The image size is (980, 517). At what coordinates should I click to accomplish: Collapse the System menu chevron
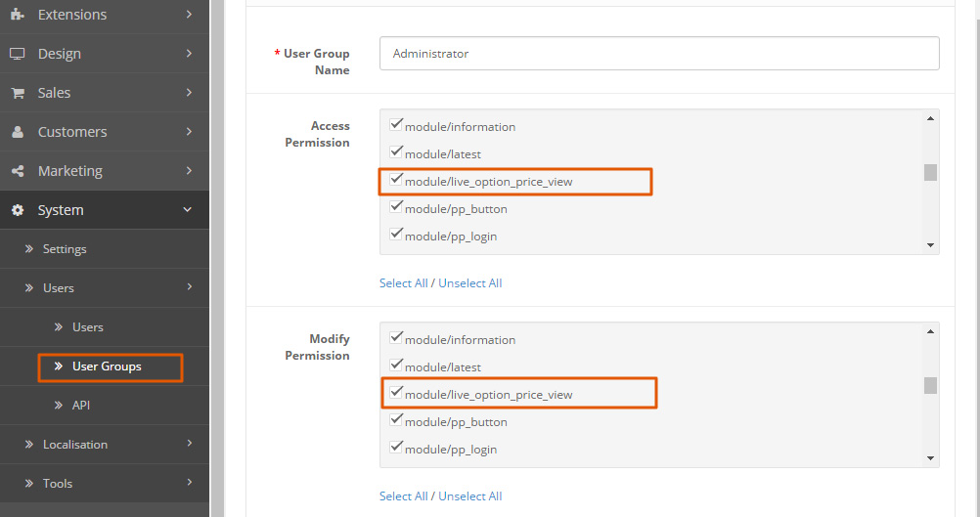pos(188,209)
